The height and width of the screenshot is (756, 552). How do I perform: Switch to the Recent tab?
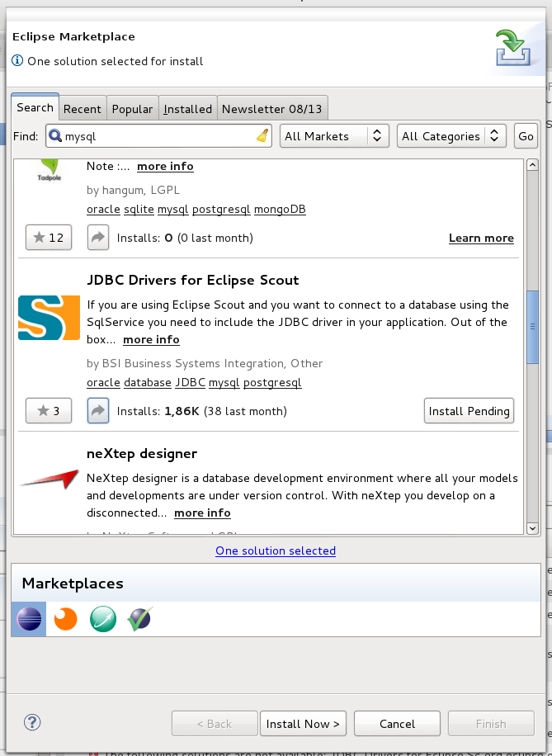(83, 109)
